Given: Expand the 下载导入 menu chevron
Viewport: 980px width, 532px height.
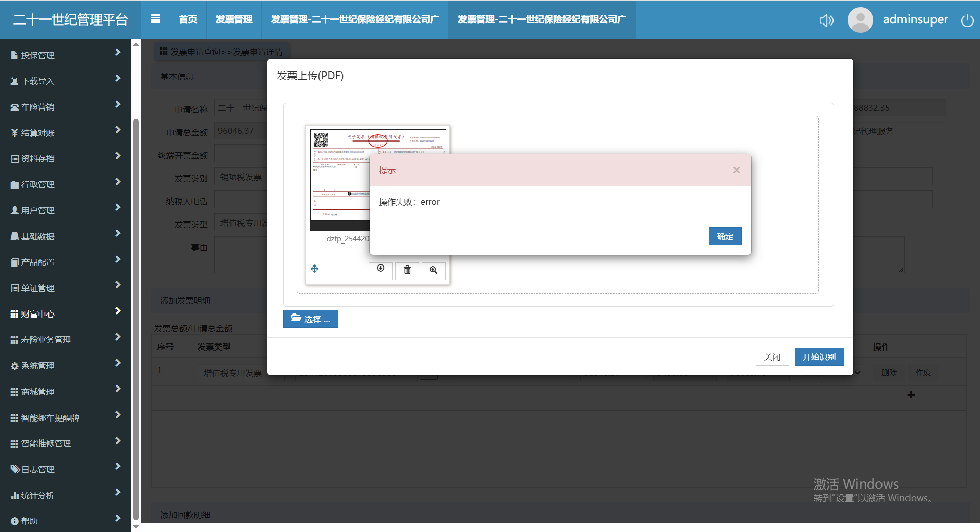Looking at the screenshot, I should (118, 78).
